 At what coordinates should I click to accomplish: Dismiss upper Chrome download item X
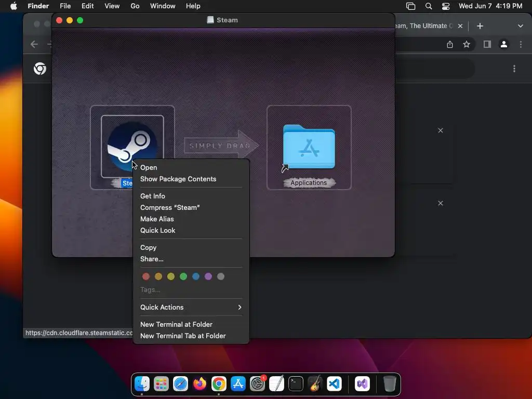point(441,130)
